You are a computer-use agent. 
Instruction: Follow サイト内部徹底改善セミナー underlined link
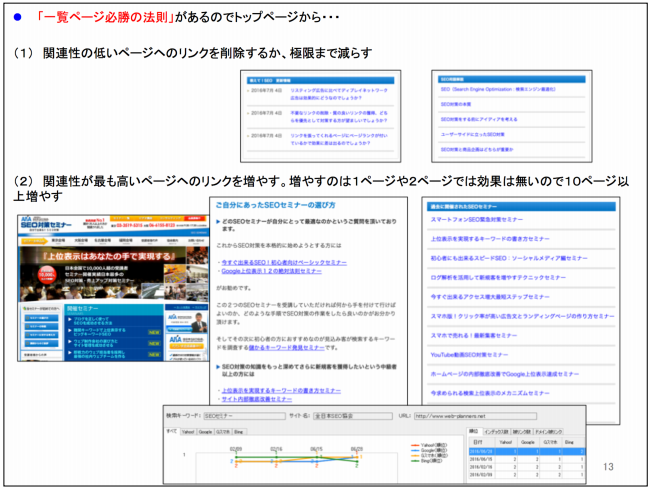257,399
